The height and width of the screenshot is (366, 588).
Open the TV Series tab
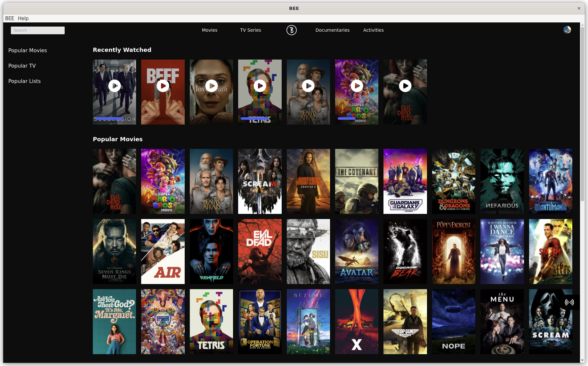(251, 30)
